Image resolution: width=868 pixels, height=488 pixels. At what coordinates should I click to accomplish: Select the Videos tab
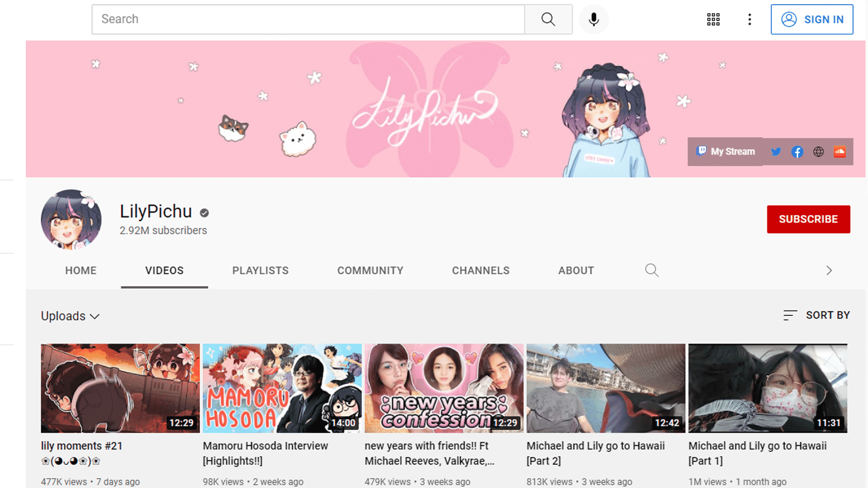pyautogui.click(x=165, y=270)
